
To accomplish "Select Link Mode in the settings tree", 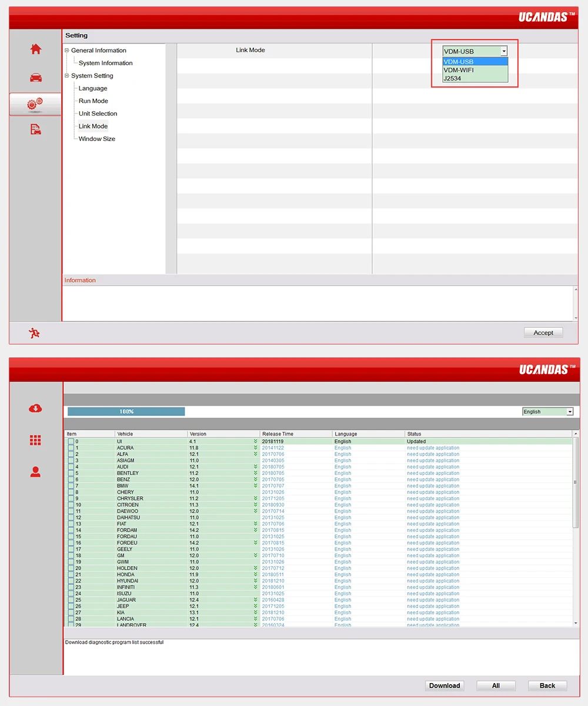I will 93,126.
